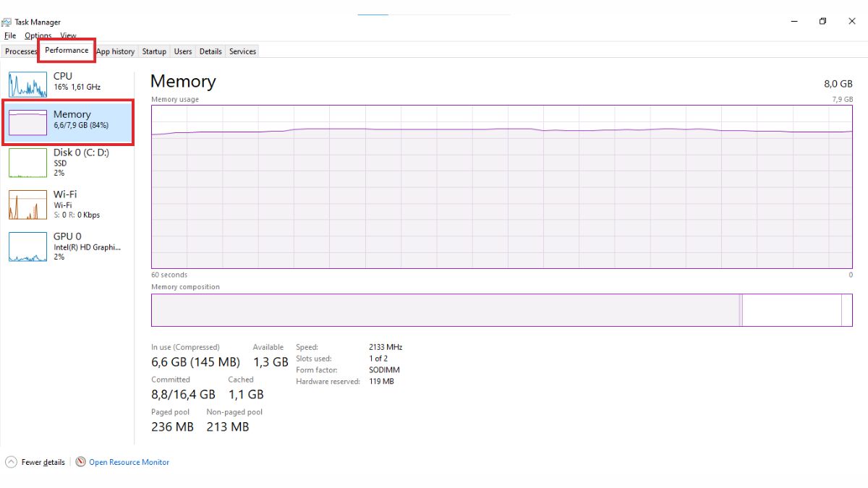Click the Fewer details collapse arrow icon
This screenshot has height=488, width=868.
pyautogui.click(x=12, y=462)
